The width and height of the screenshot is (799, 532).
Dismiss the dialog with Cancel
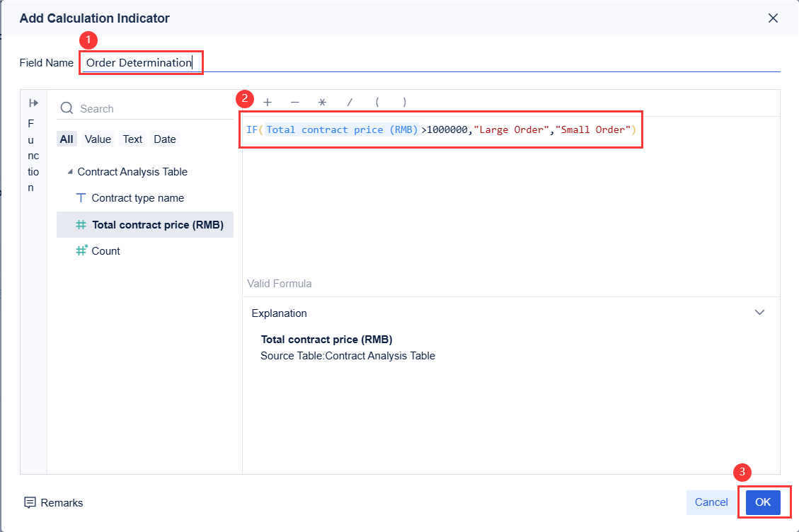(x=711, y=502)
